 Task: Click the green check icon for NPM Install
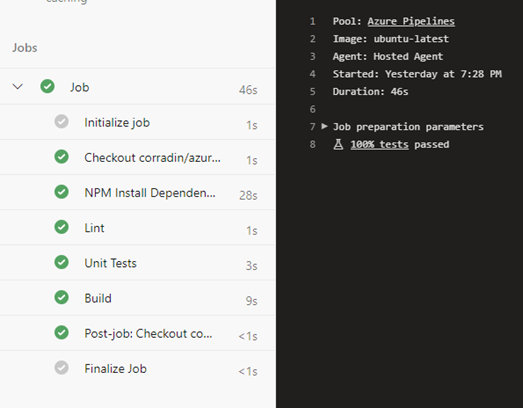[x=61, y=192]
